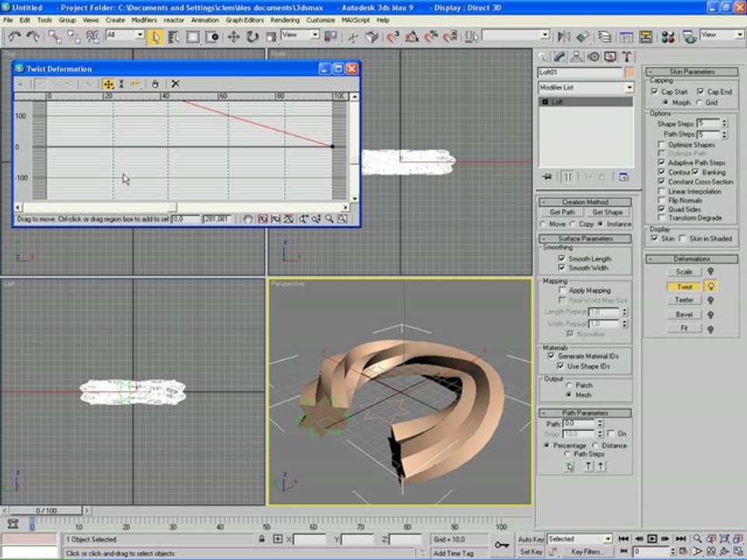Click the Get Shape button
The image size is (747, 560).
click(x=608, y=212)
